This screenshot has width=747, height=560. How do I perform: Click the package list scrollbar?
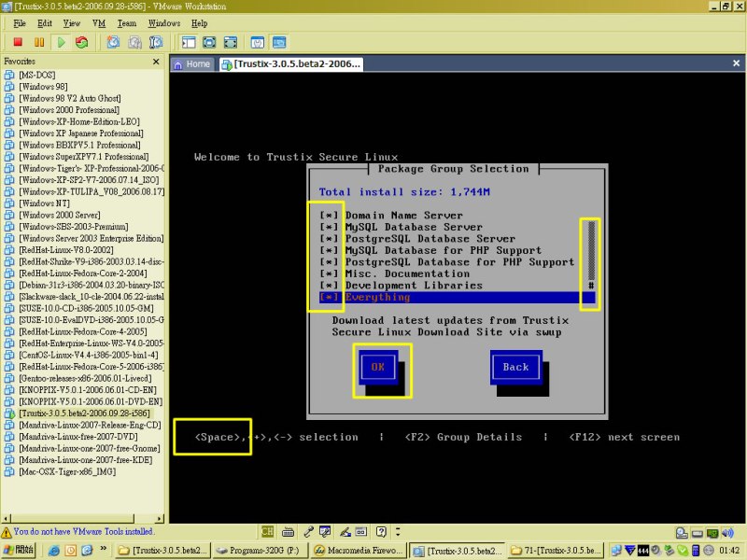point(591,256)
